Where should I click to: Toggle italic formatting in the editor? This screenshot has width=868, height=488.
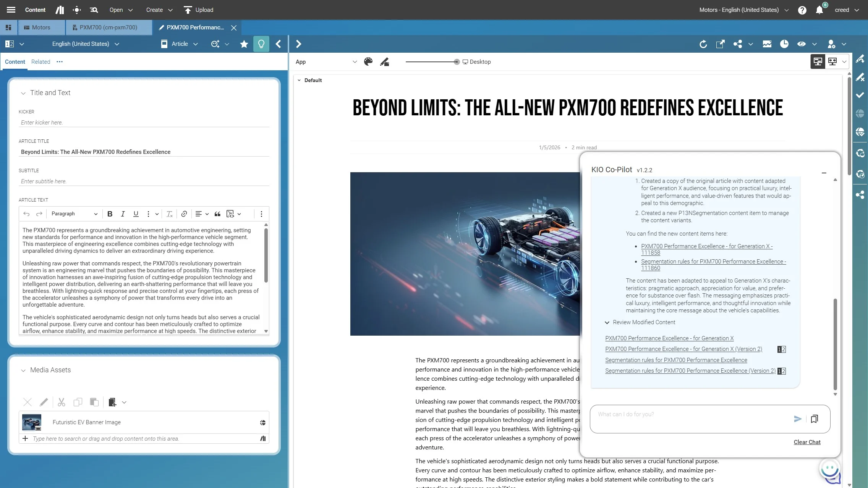point(123,214)
